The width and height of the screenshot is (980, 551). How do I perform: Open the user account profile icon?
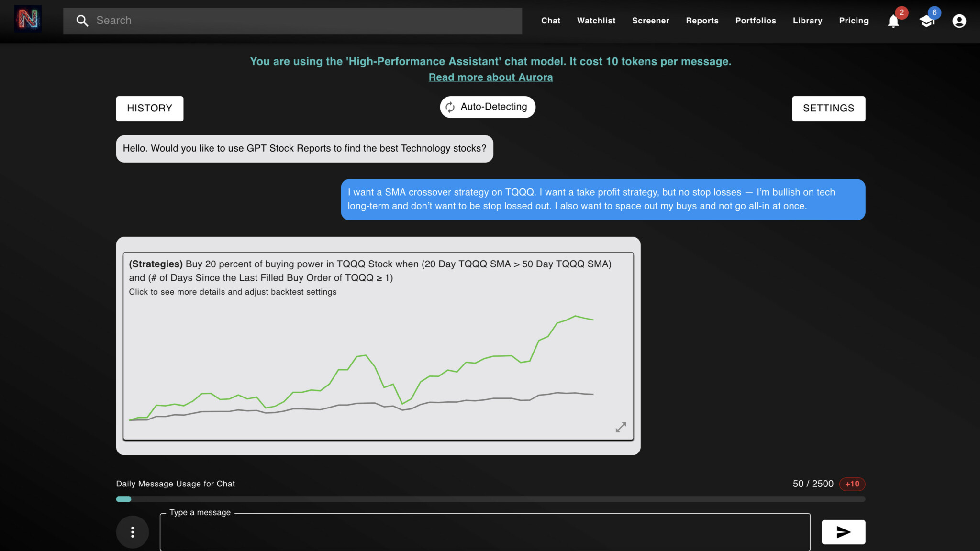tap(959, 21)
